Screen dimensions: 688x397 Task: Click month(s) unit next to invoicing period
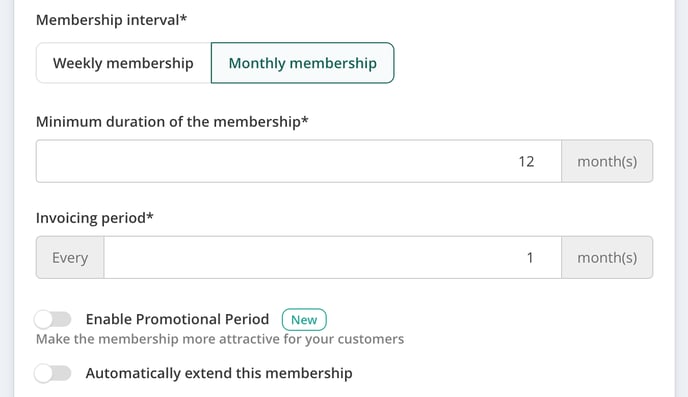(x=607, y=258)
